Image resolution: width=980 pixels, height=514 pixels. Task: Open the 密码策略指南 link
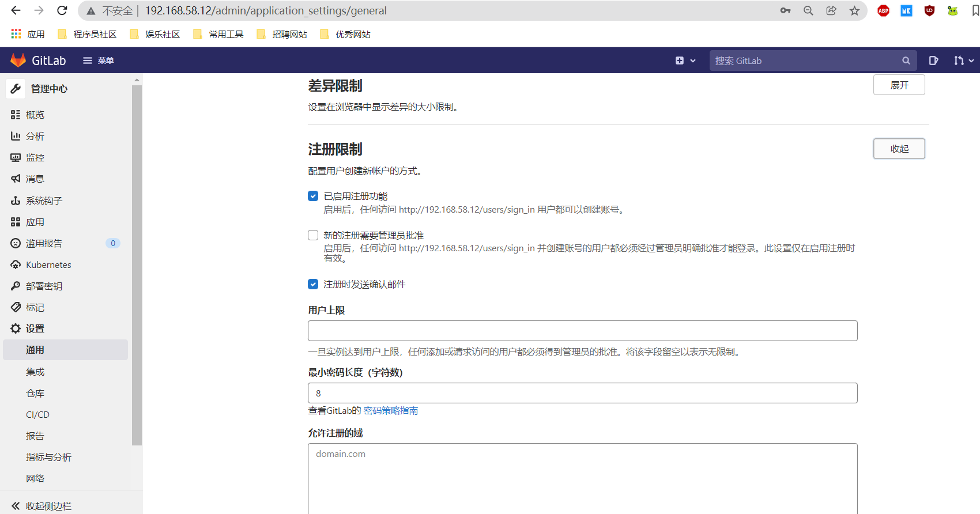(x=391, y=410)
